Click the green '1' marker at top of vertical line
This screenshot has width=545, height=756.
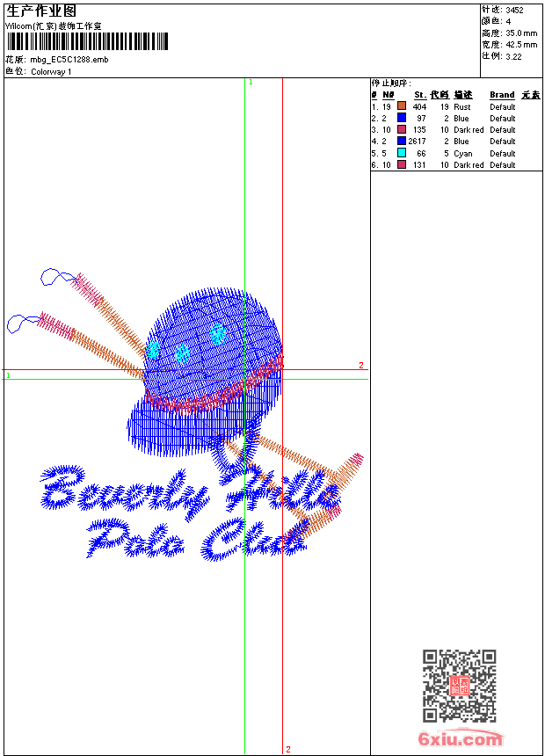251,83
